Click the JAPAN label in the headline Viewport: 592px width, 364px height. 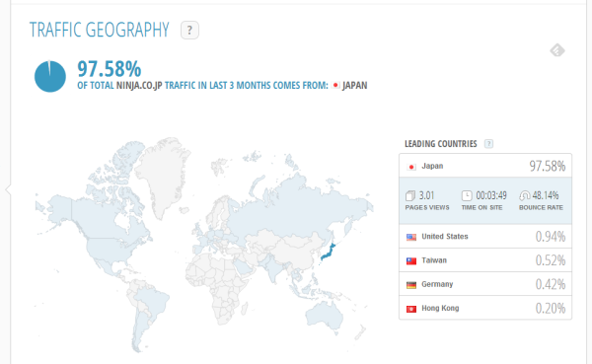coord(354,86)
